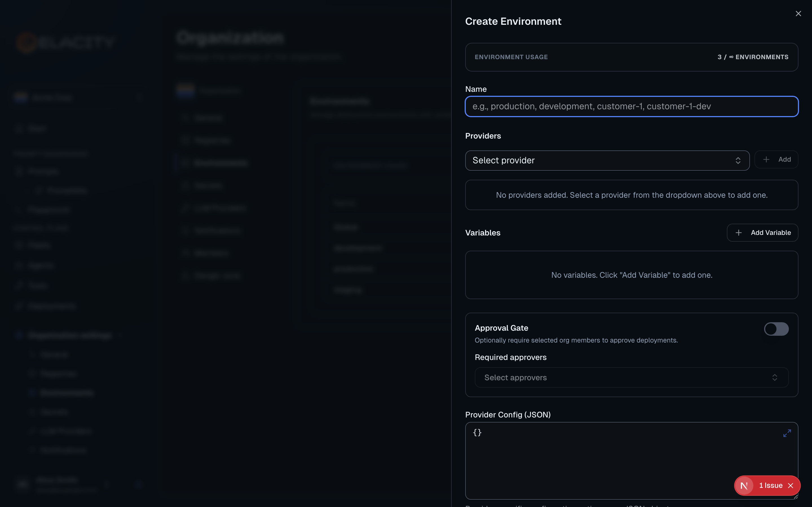Close the Create Environment panel
The height and width of the screenshot is (507, 812).
click(x=798, y=14)
